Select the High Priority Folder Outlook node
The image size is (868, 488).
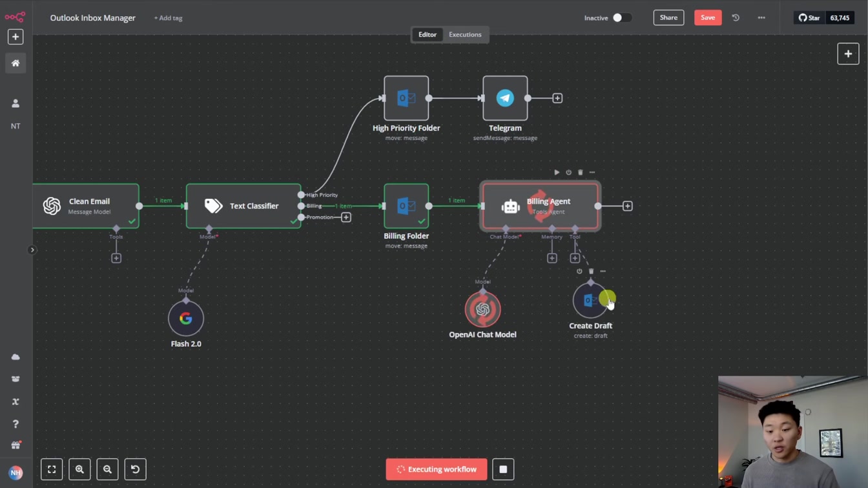406,98
